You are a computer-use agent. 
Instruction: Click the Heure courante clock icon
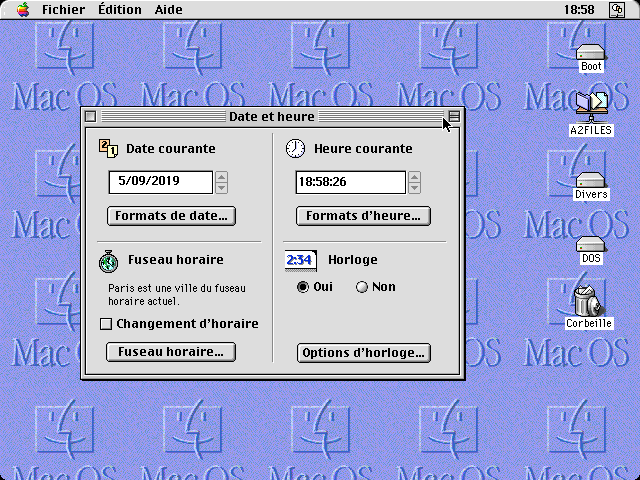[x=295, y=149]
